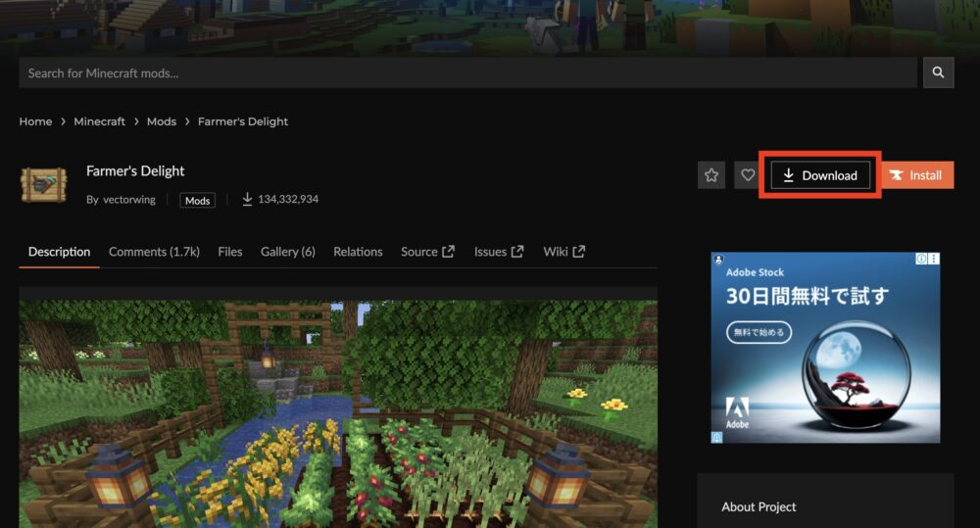This screenshot has width=980, height=528.
Task: Open the Comments (1.7k) tab
Action: click(155, 251)
